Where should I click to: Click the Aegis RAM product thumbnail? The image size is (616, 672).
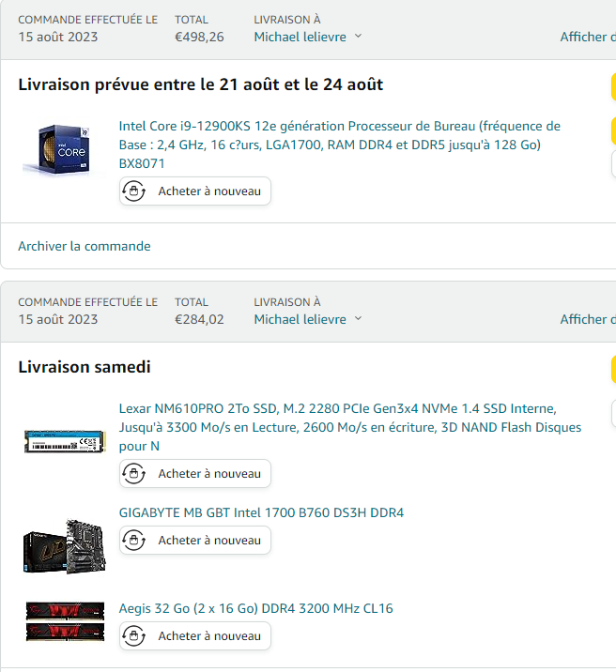(x=65, y=621)
